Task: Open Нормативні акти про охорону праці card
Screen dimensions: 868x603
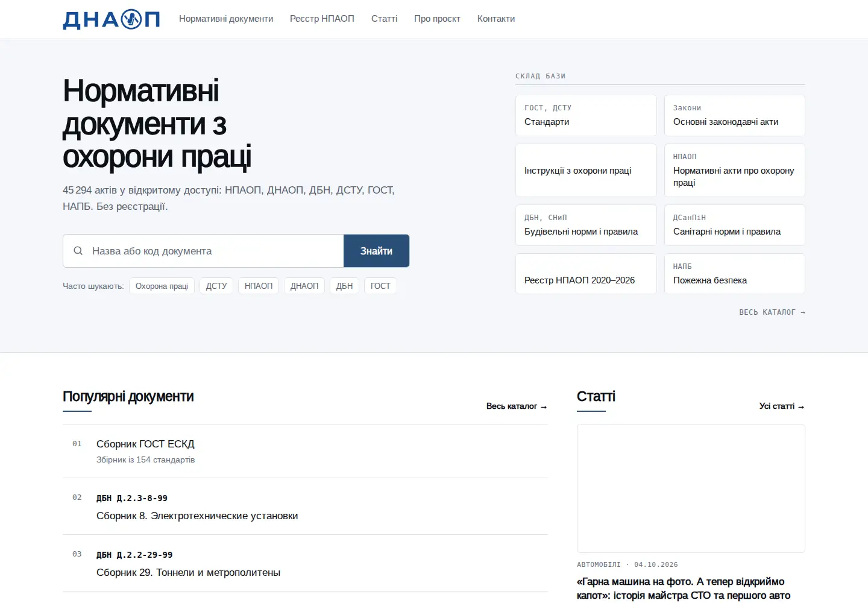Action: [x=735, y=170]
